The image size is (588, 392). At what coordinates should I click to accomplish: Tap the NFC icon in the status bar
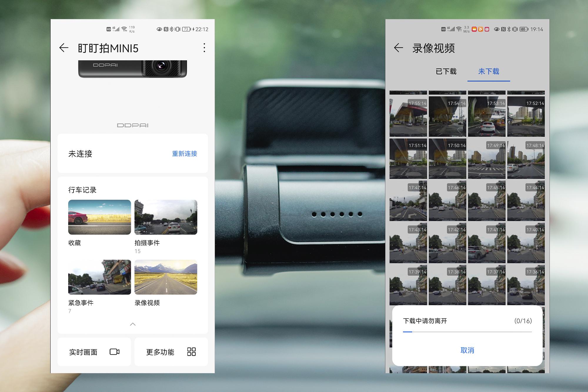coord(503,29)
